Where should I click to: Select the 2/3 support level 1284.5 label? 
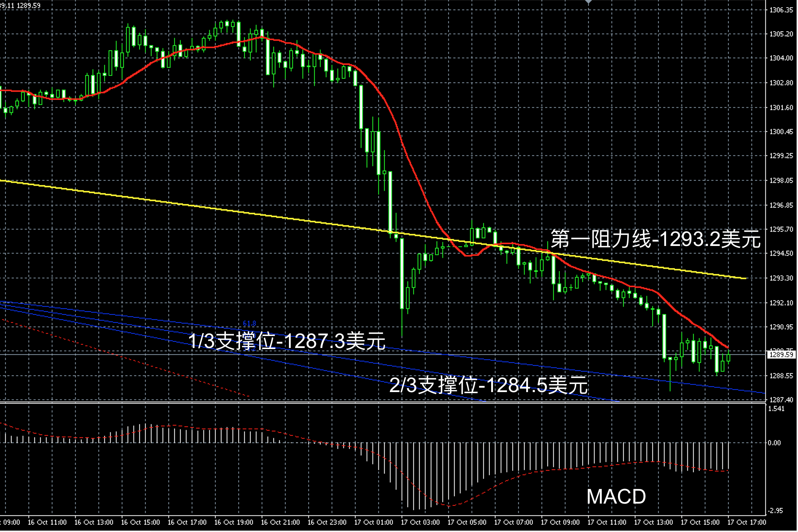click(x=488, y=385)
